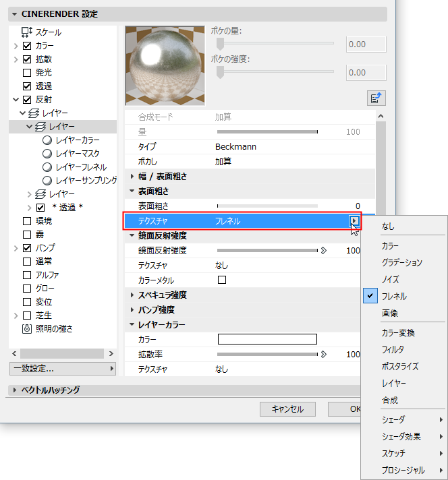Expand the ベクトルハッチング panel

point(14,390)
